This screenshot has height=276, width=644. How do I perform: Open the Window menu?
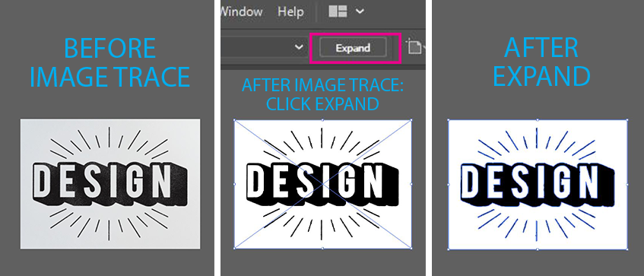click(242, 11)
